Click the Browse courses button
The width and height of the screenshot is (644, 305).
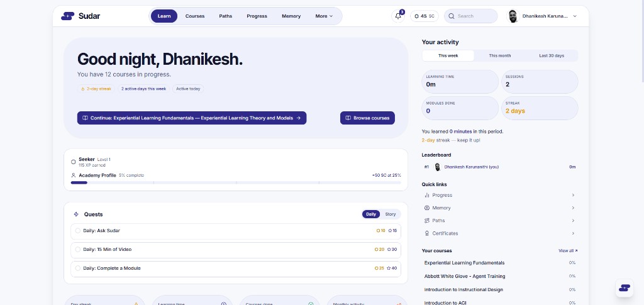coord(367,118)
